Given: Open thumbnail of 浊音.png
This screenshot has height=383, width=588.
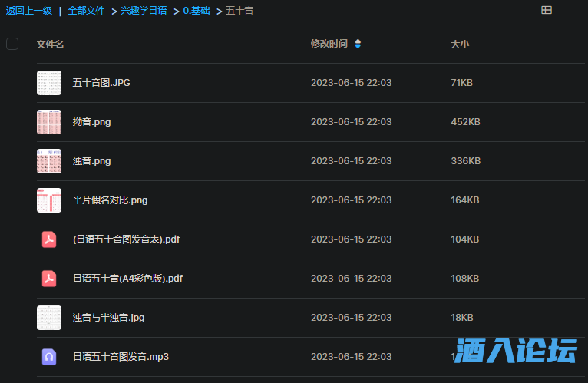Looking at the screenshot, I should click(x=49, y=161).
